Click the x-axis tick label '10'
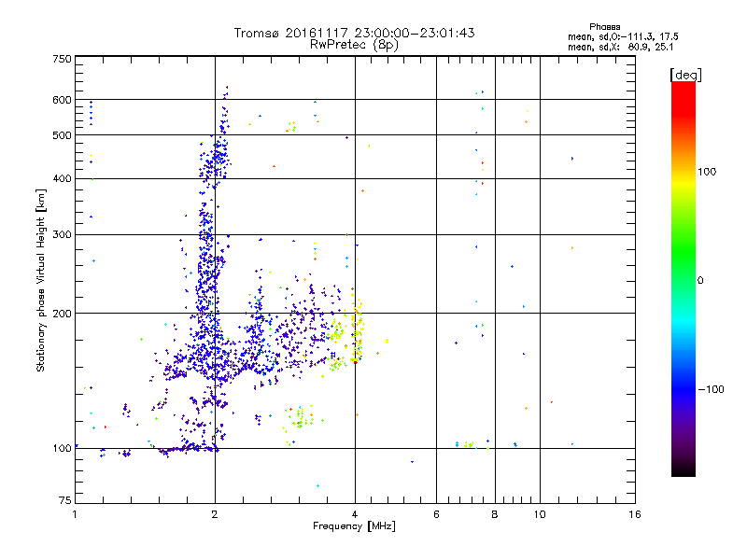This screenshot has width=747, height=560. click(540, 514)
